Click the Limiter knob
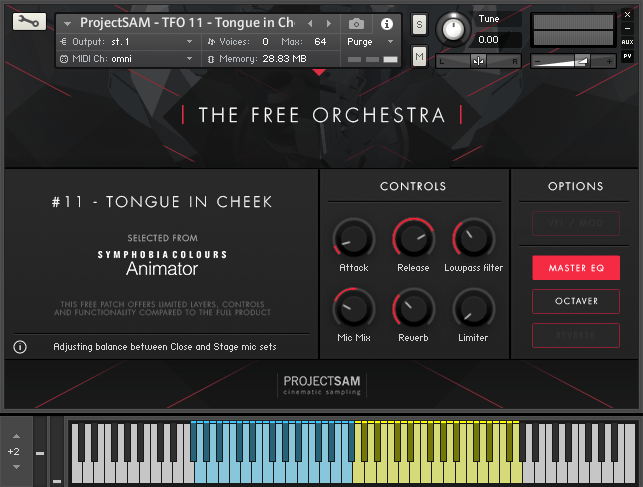643x487 pixels. coord(473,309)
